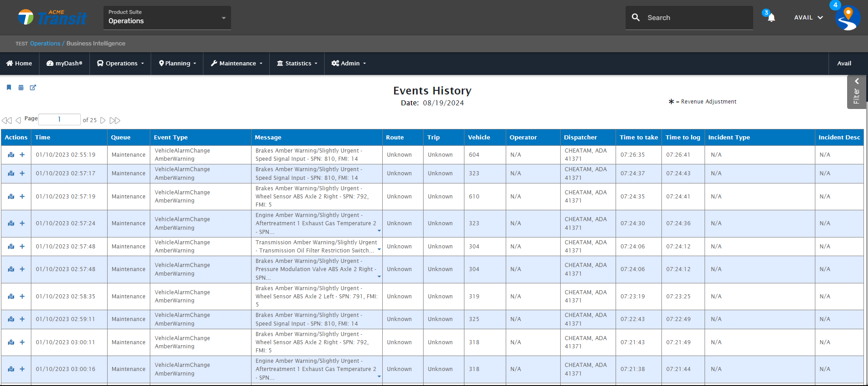
Task: Click the export/open-external icon
Action: (x=33, y=88)
